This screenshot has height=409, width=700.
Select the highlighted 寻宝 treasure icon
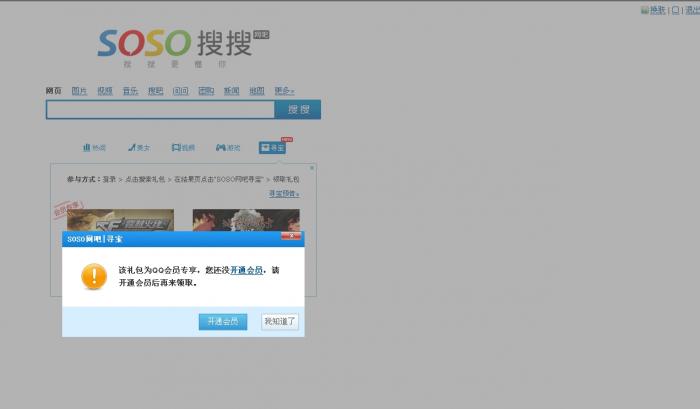click(x=272, y=147)
